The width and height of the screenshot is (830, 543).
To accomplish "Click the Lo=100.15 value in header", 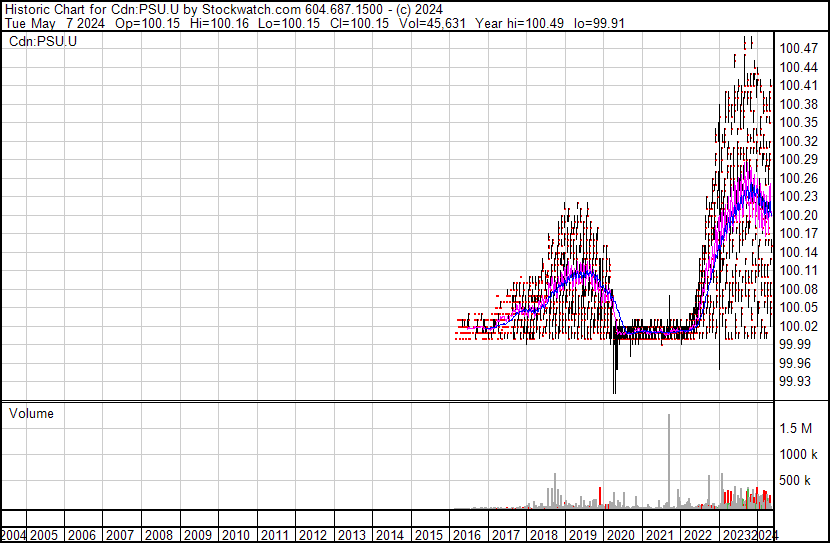I will click(288, 24).
